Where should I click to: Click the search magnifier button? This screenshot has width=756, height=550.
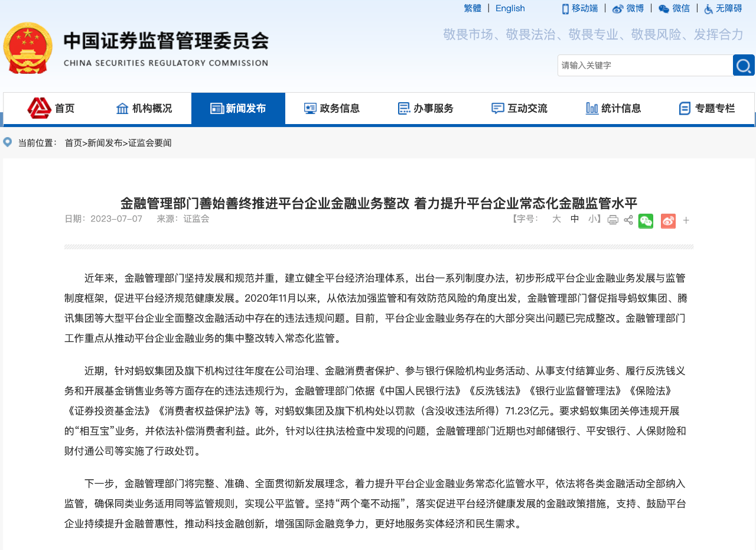tap(744, 65)
